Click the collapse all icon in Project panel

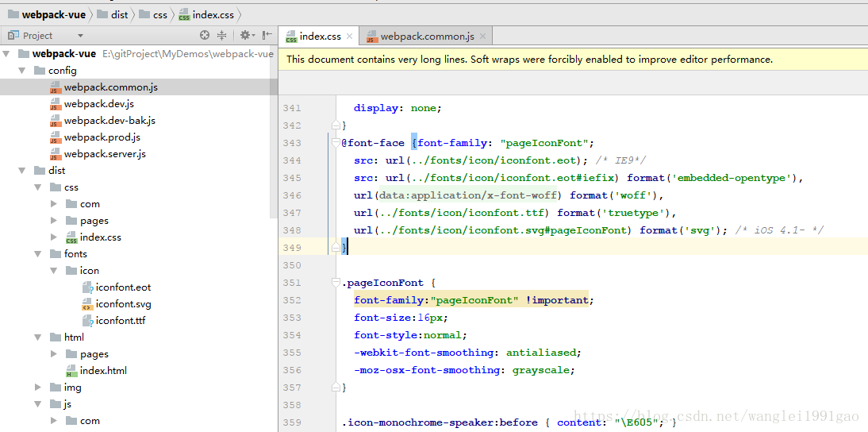tap(222, 36)
